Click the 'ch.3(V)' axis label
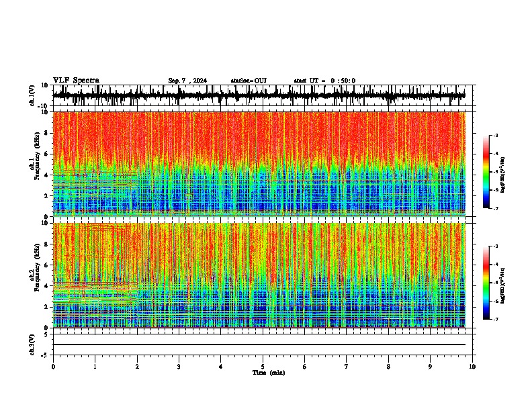Image resolution: width=532 pixels, height=411 pixels. tap(32, 345)
